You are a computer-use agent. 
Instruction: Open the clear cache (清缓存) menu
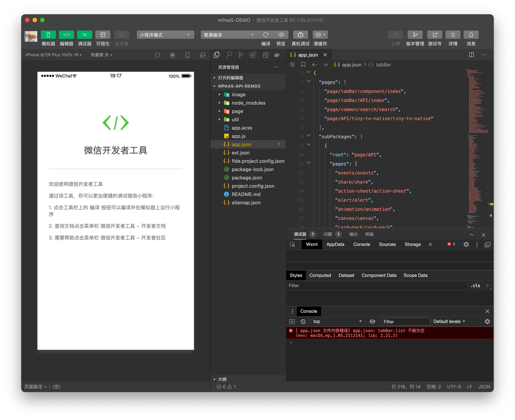click(320, 35)
